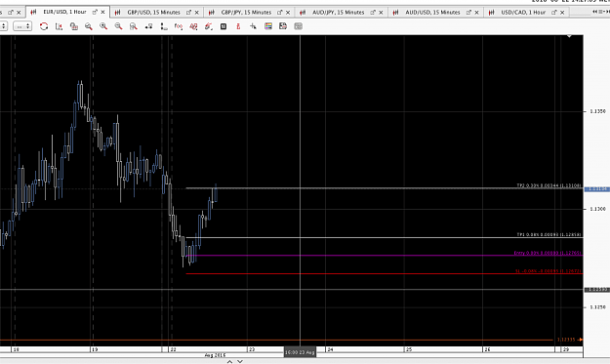Click the blue current price tag on axis
The width and height of the screenshot is (610, 364).
coord(596,189)
